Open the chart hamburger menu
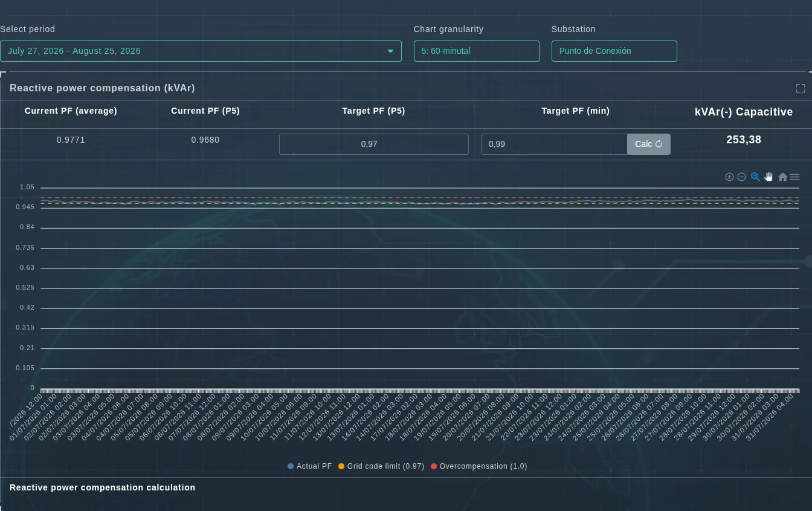 [795, 177]
